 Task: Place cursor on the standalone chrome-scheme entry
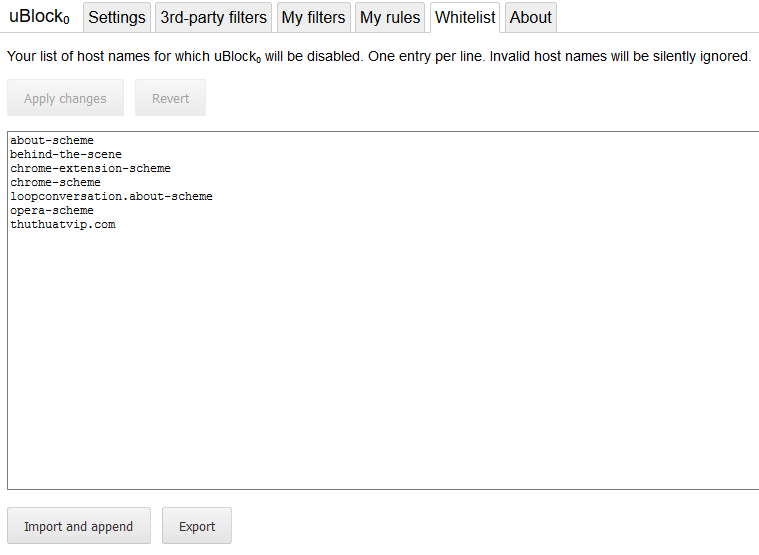click(x=56, y=183)
